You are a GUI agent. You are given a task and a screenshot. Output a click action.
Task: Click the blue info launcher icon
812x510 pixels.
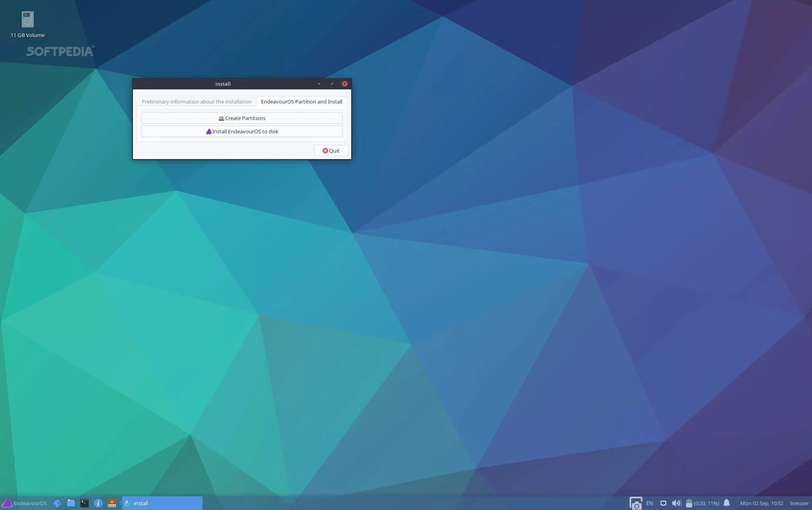point(98,503)
